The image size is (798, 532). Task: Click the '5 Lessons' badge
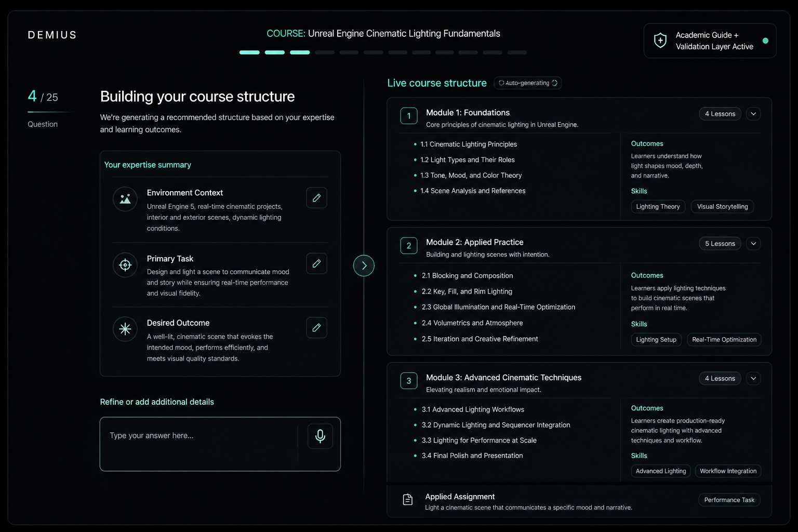(720, 243)
